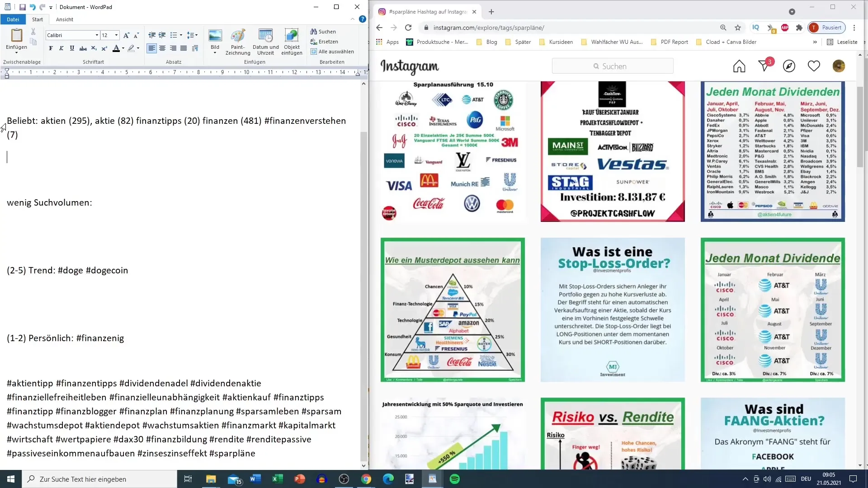Viewport: 868px width, 488px height.
Task: Open Instagram profile avatar menu
Action: click(x=839, y=66)
